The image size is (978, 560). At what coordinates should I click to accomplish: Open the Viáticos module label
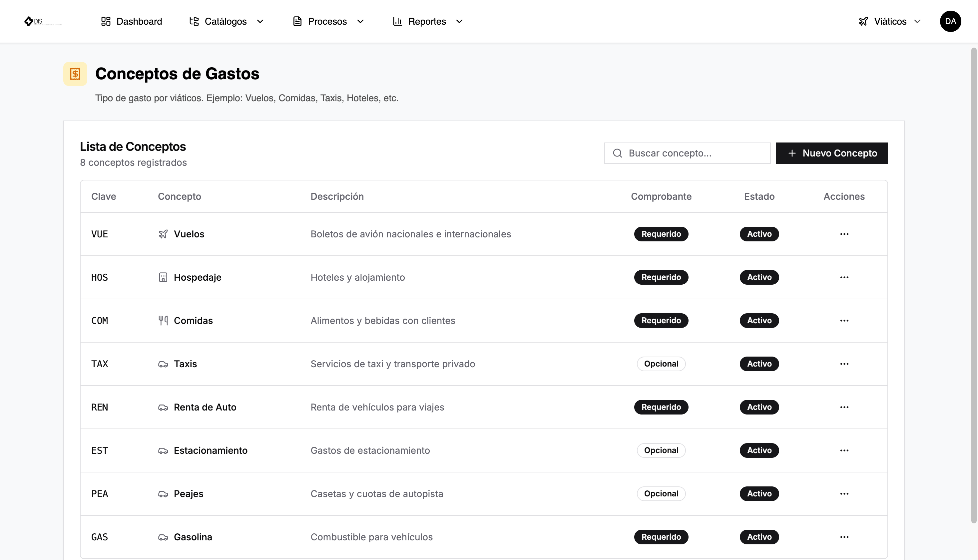890,21
